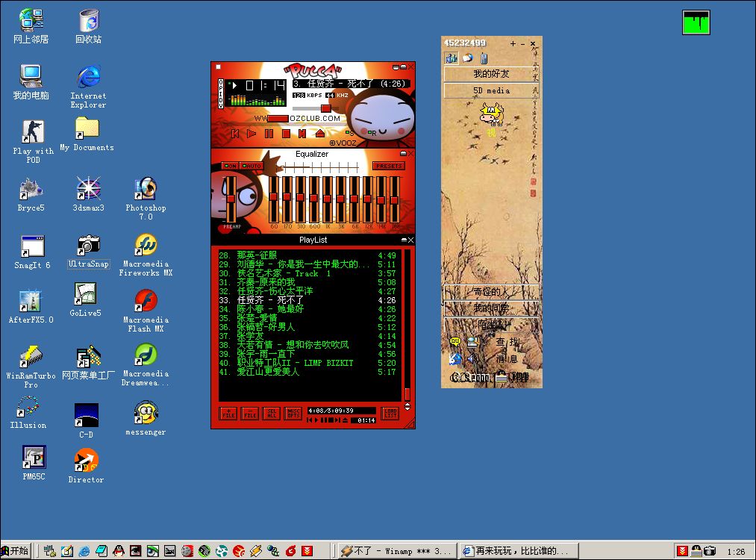The height and width of the screenshot is (560, 756).
Task: Toggle the equalizer AUTO button
Action: 252,166
